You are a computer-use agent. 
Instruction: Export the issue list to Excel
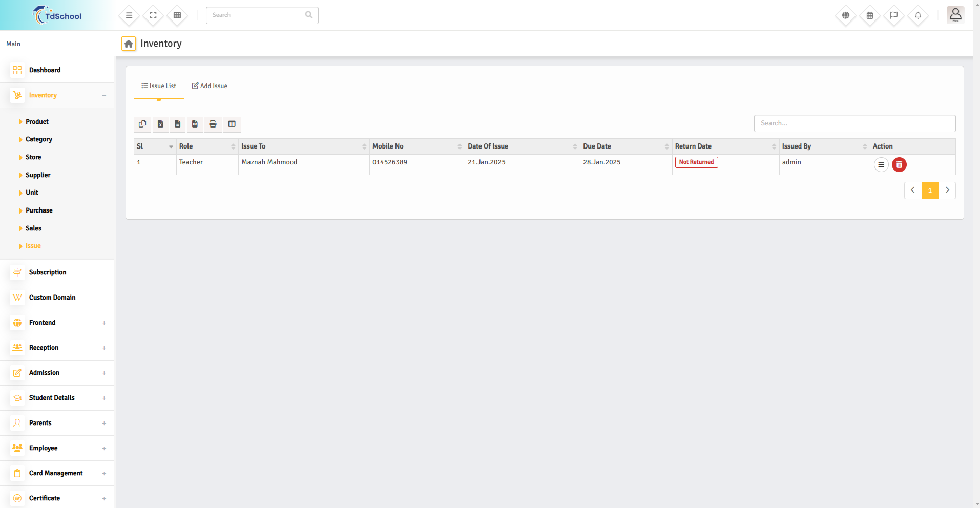pyautogui.click(x=160, y=124)
